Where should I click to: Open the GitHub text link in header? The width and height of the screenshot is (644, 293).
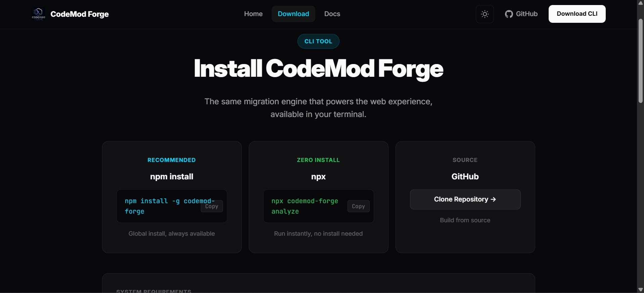point(526,14)
